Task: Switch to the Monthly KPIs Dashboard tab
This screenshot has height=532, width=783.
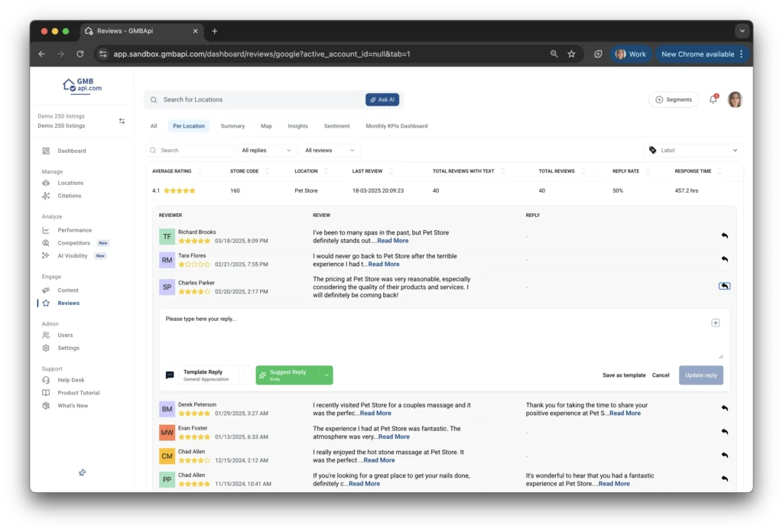Action: (396, 126)
